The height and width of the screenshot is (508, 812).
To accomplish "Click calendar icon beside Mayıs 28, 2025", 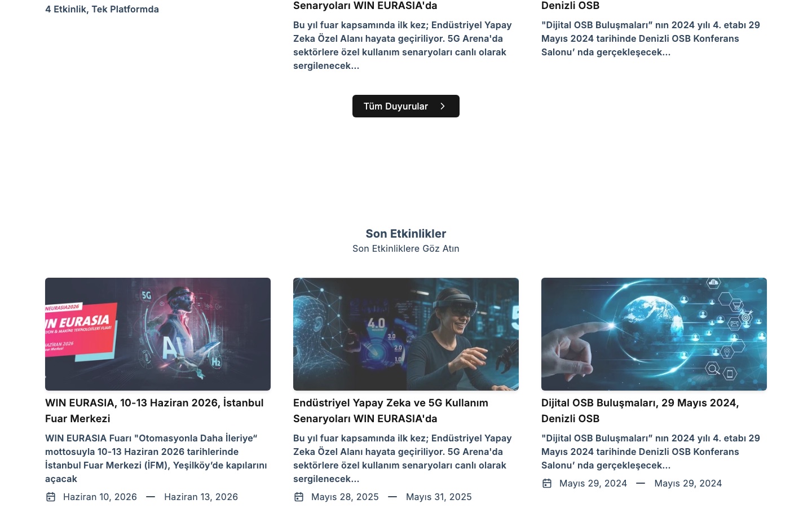I will point(299,497).
